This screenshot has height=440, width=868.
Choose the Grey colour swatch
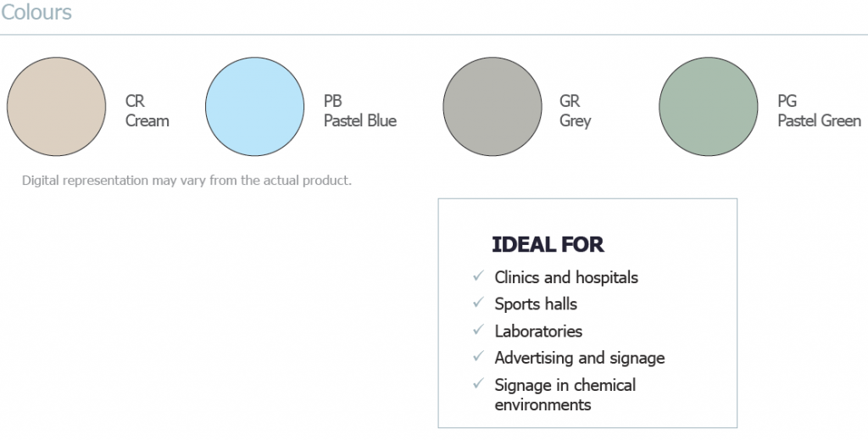[x=492, y=107]
